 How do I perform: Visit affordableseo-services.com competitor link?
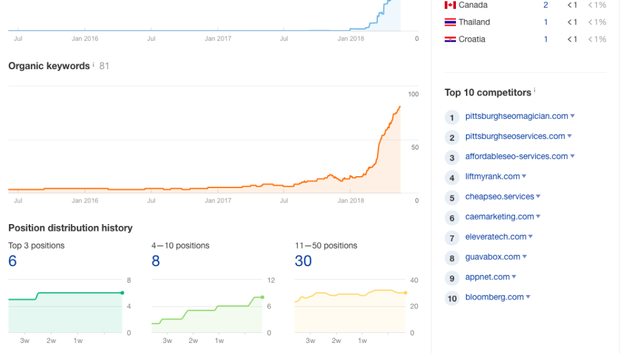tap(517, 157)
